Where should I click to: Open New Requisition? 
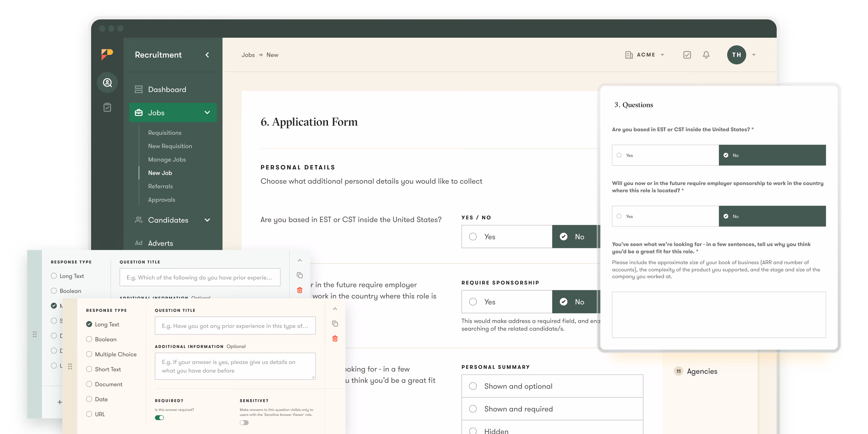coord(170,146)
